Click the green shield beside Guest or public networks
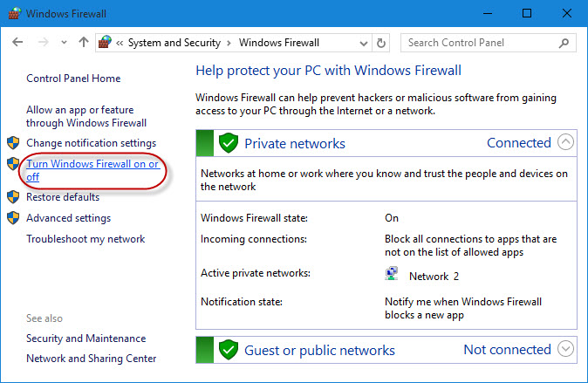 [229, 351]
